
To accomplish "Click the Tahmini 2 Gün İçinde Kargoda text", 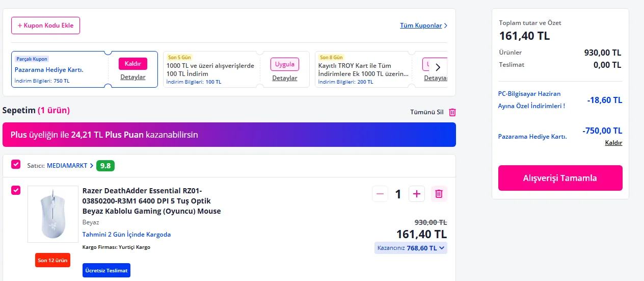I will point(126,235).
